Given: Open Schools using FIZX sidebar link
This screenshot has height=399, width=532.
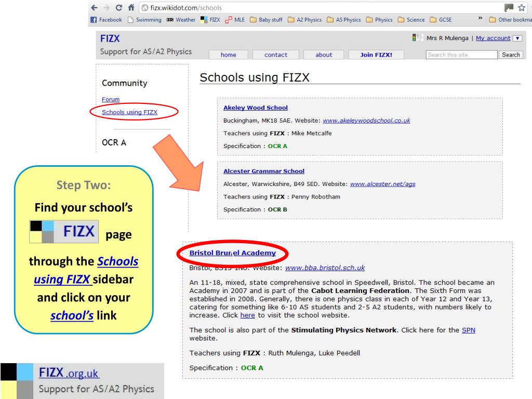Looking at the screenshot, I should [129, 112].
